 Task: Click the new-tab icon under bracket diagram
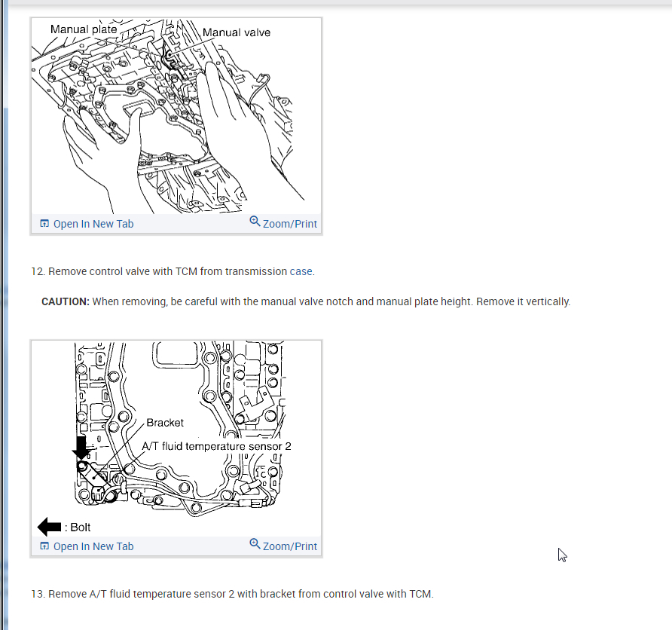[44, 546]
